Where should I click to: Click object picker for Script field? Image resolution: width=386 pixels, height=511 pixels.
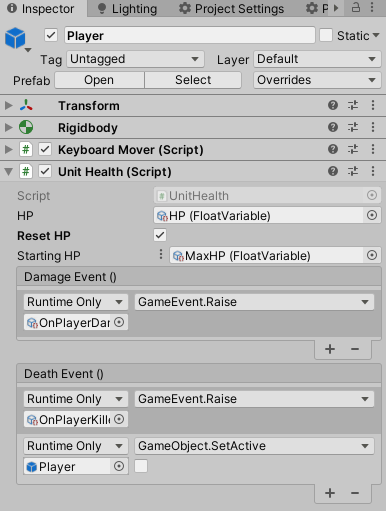(x=372, y=195)
